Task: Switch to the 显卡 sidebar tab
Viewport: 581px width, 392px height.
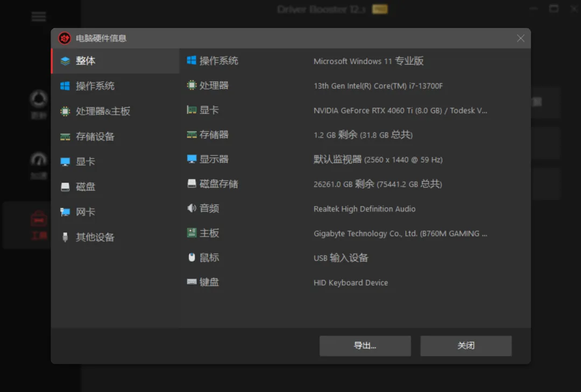Action: [x=115, y=161]
